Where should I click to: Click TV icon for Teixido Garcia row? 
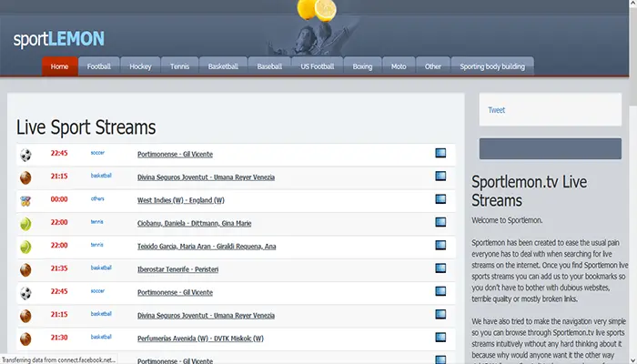(440, 245)
